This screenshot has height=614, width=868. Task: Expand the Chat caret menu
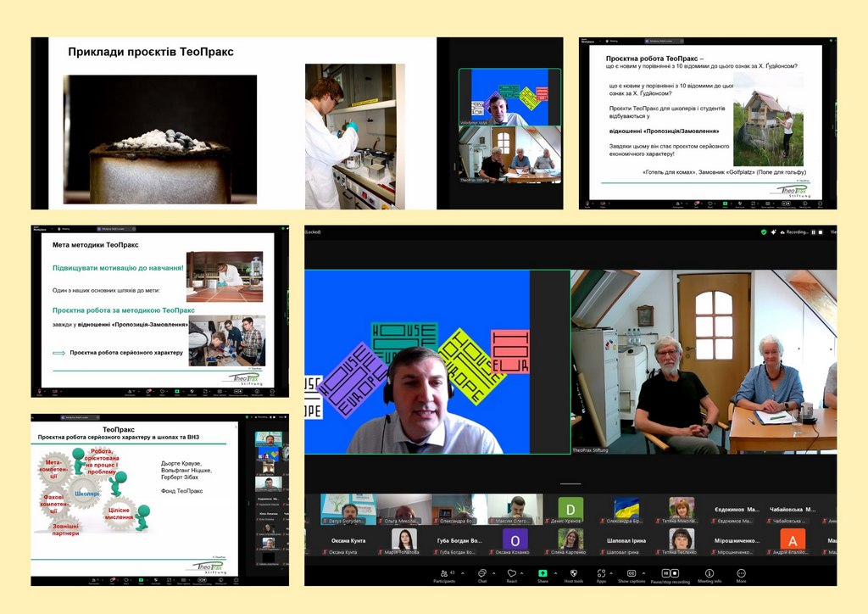494,573
